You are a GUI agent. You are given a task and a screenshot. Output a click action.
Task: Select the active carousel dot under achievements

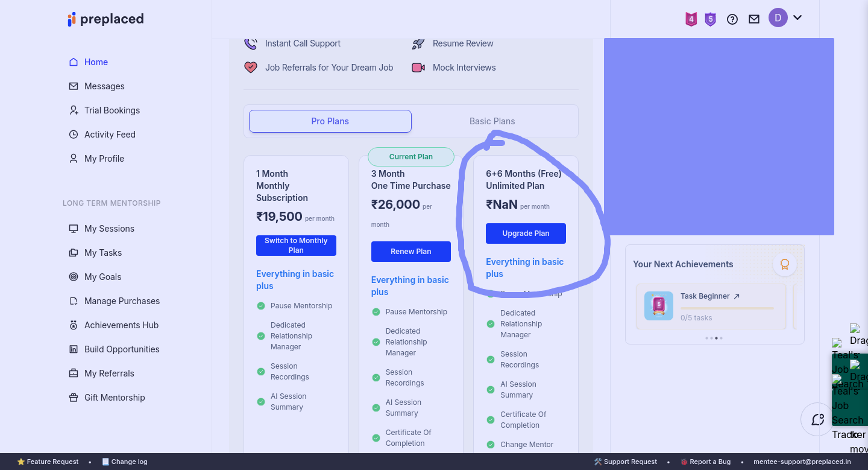coord(716,338)
